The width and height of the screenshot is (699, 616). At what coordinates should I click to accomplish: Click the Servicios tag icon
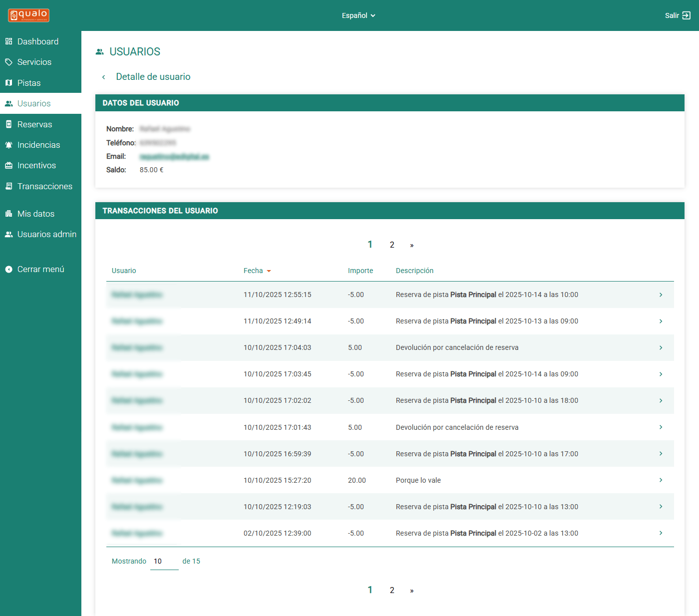pyautogui.click(x=8, y=62)
